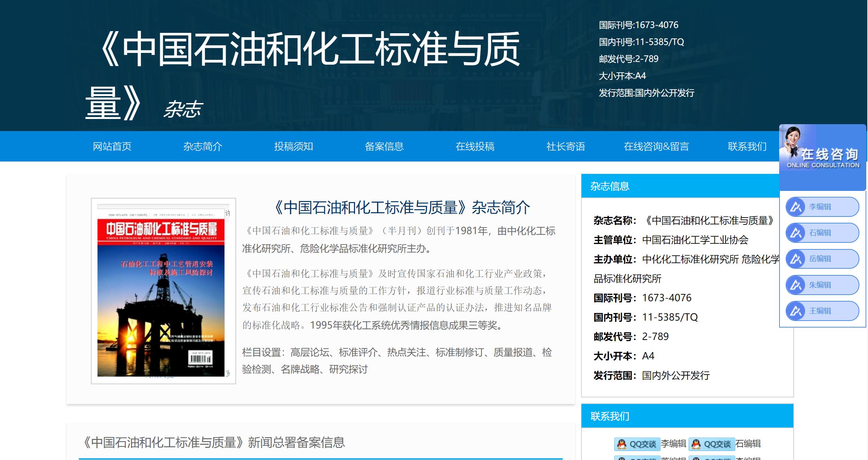The height and width of the screenshot is (460, 868).
Task: Go to 在线咨询&留言 page
Action: point(656,146)
